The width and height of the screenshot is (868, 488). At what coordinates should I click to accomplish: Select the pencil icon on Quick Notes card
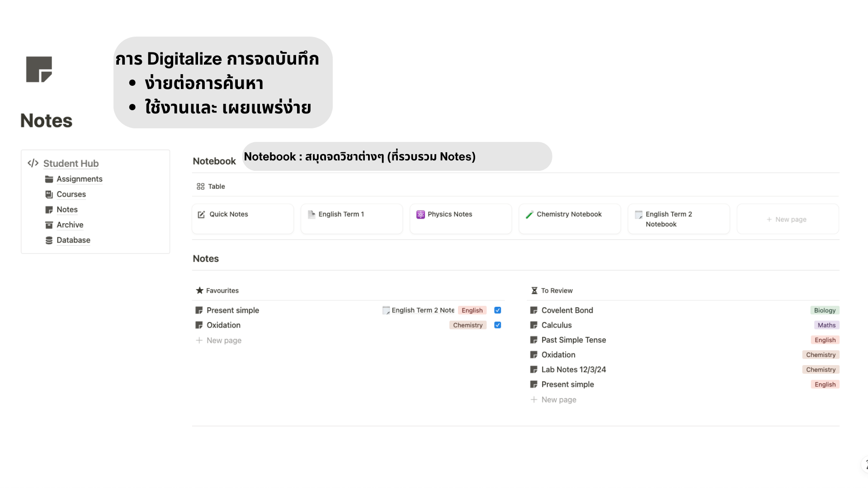[201, 215]
